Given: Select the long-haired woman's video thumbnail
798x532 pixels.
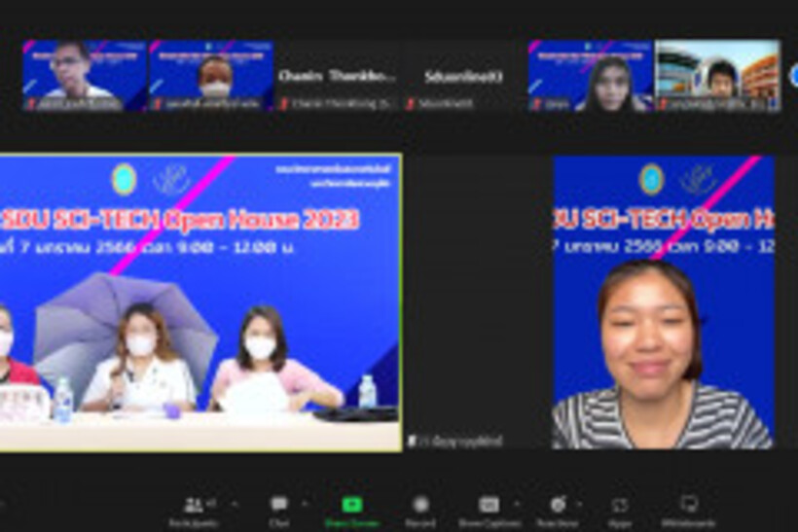Looking at the screenshot, I should pyautogui.click(x=591, y=75).
